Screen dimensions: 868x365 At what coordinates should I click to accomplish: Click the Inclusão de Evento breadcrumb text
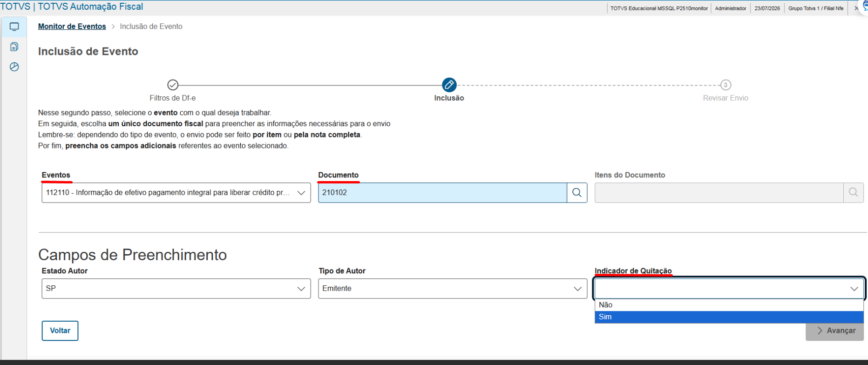point(151,27)
